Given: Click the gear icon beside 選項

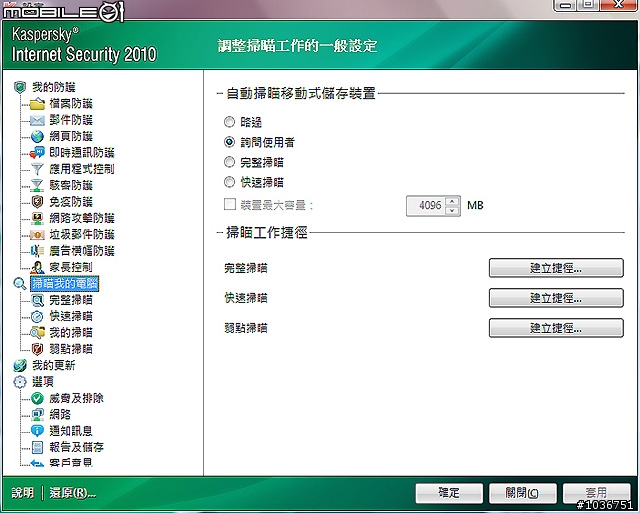Looking at the screenshot, I should click(20, 382).
